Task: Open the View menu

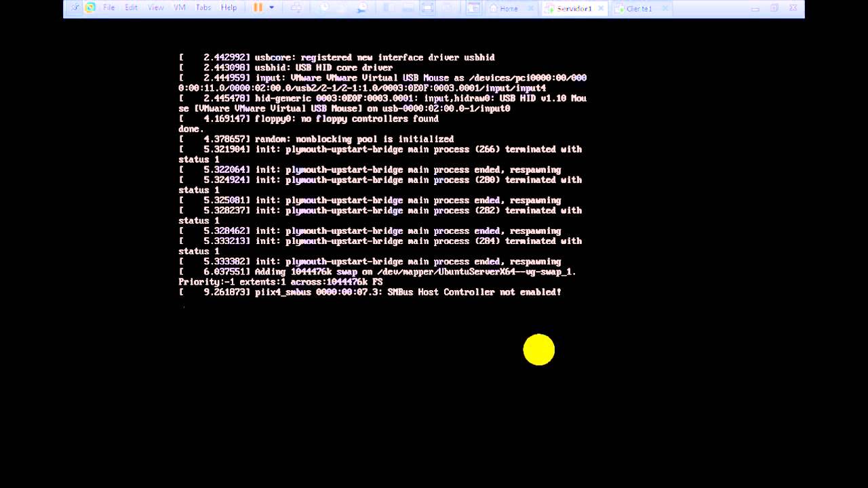Action: pos(156,8)
